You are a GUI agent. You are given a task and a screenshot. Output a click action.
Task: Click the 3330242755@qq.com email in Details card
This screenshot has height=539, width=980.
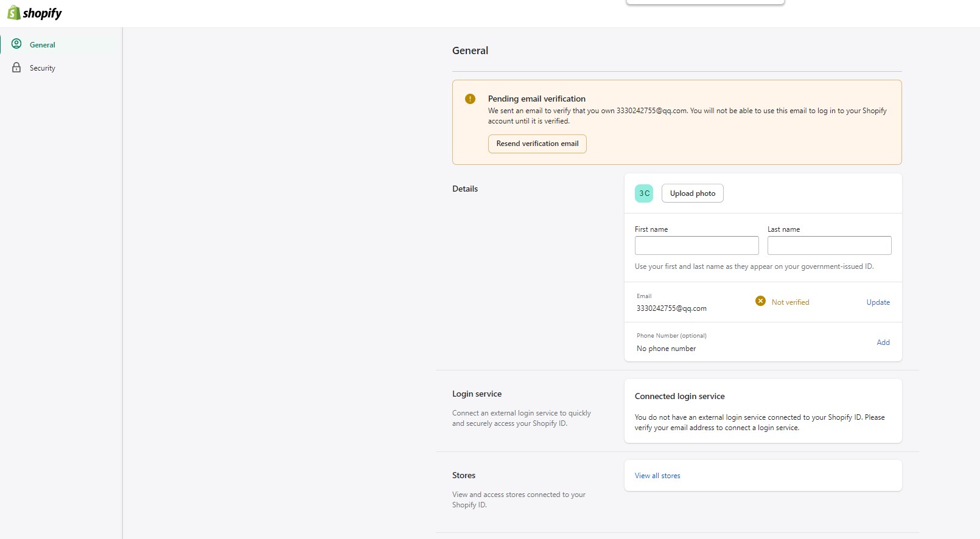(x=671, y=308)
